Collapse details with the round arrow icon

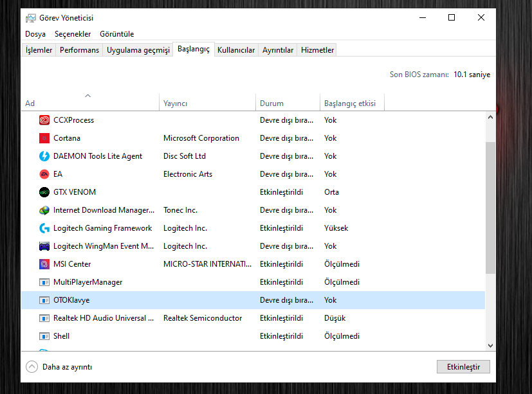[x=32, y=366]
